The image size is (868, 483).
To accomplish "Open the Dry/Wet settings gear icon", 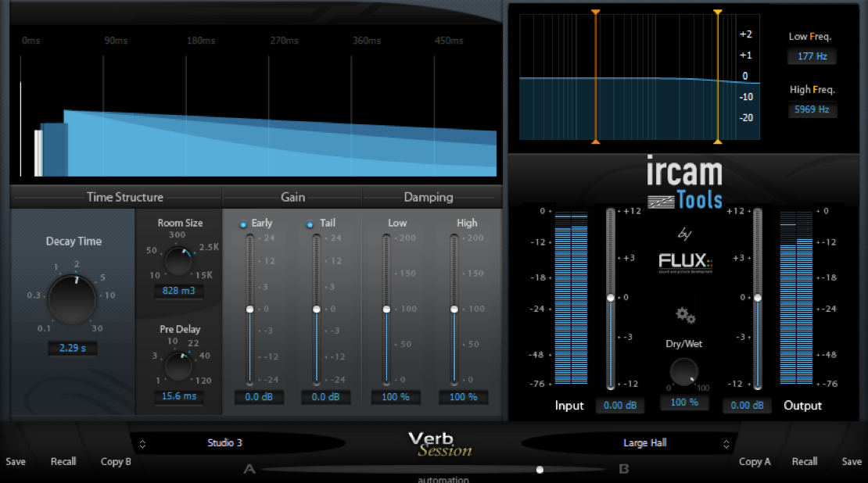I will point(685,316).
